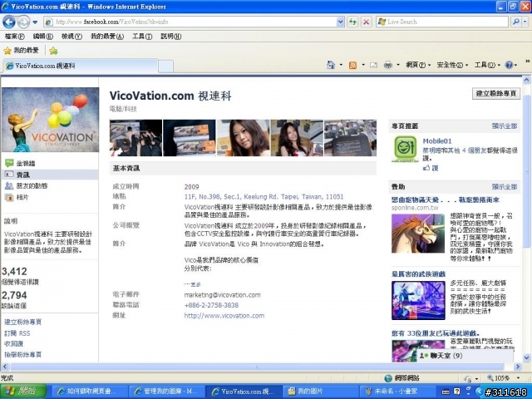Expand the ...更多 more text link

pyautogui.click(x=193, y=284)
